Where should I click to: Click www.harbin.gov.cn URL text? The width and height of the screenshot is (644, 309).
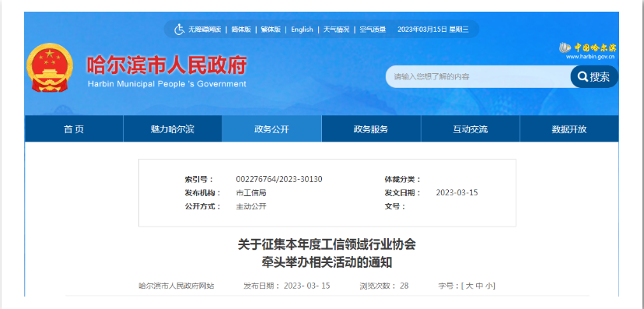[590, 57]
